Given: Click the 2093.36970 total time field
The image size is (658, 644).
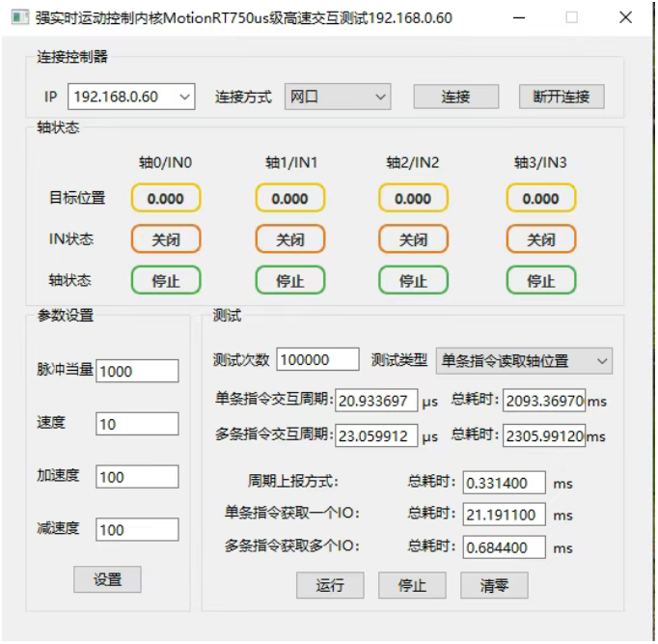Looking at the screenshot, I should point(544,401).
